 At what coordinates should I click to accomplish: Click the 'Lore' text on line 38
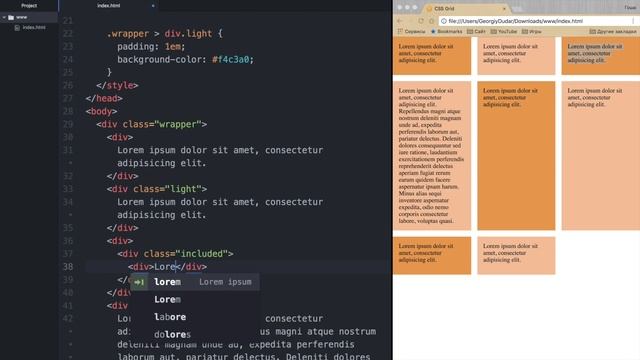coord(164,267)
